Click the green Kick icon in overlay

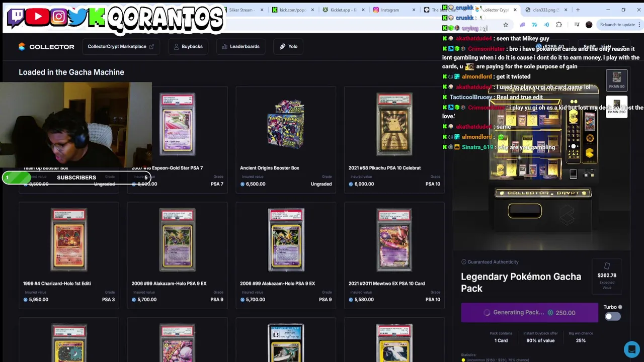tap(97, 17)
